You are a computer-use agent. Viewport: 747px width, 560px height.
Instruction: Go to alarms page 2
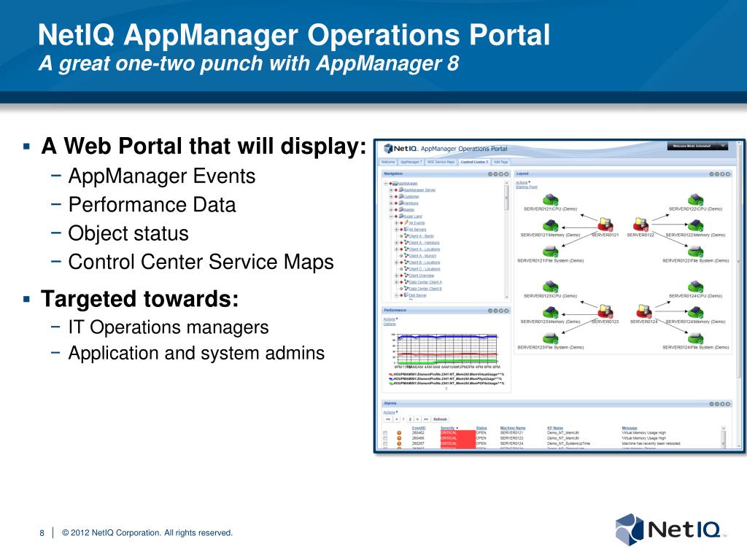coord(410,419)
